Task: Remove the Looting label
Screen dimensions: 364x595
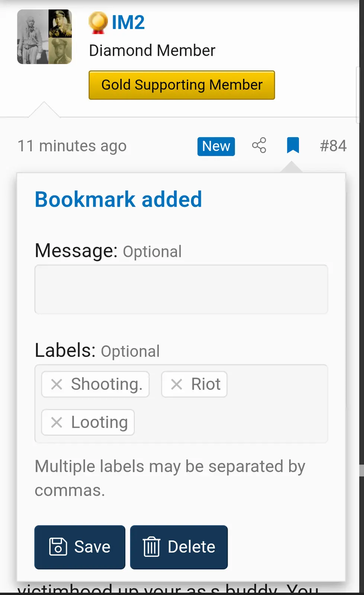Action: click(x=57, y=422)
